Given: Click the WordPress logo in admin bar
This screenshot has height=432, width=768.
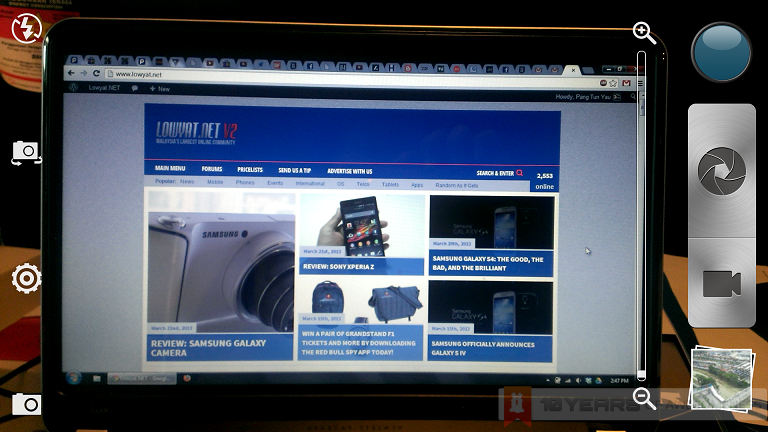Looking at the screenshot, I should coord(74,87).
